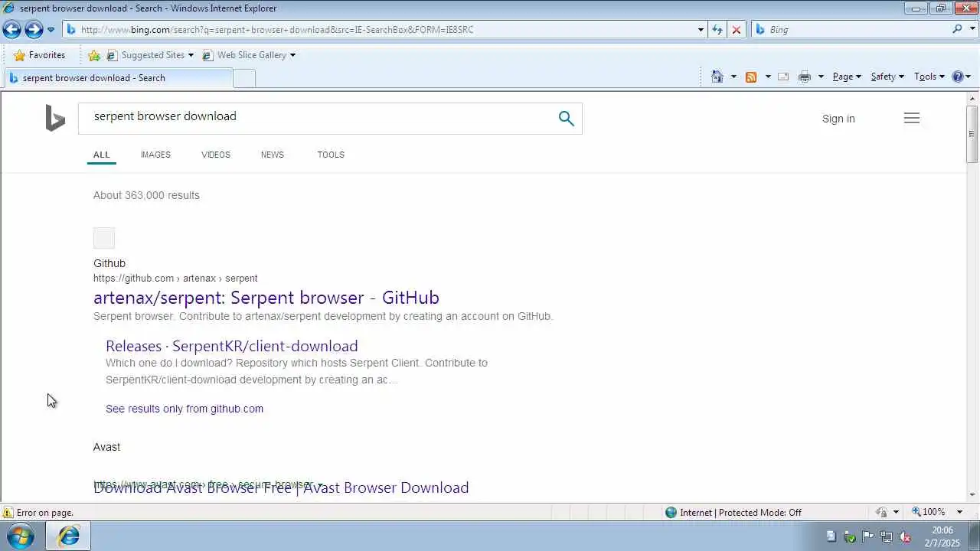
Task: Open the Tools menu
Action: (x=929, y=77)
